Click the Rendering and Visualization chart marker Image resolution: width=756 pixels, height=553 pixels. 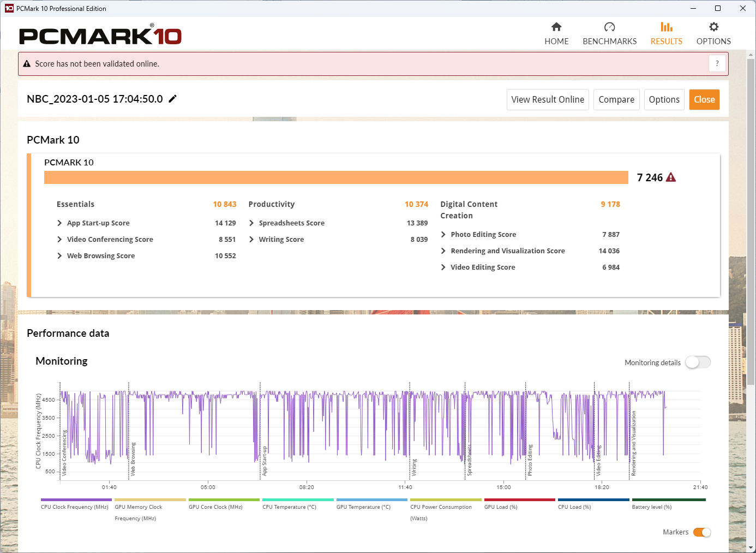(633, 443)
